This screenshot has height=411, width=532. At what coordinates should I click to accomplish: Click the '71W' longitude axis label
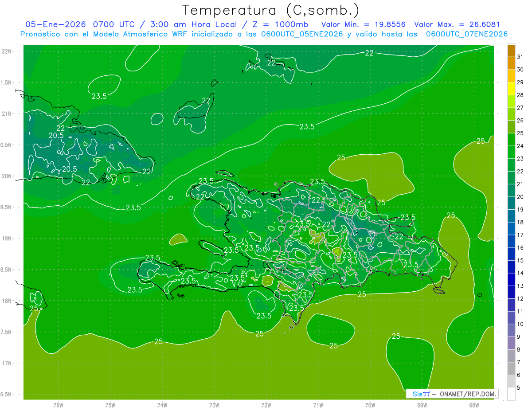[x=318, y=405]
